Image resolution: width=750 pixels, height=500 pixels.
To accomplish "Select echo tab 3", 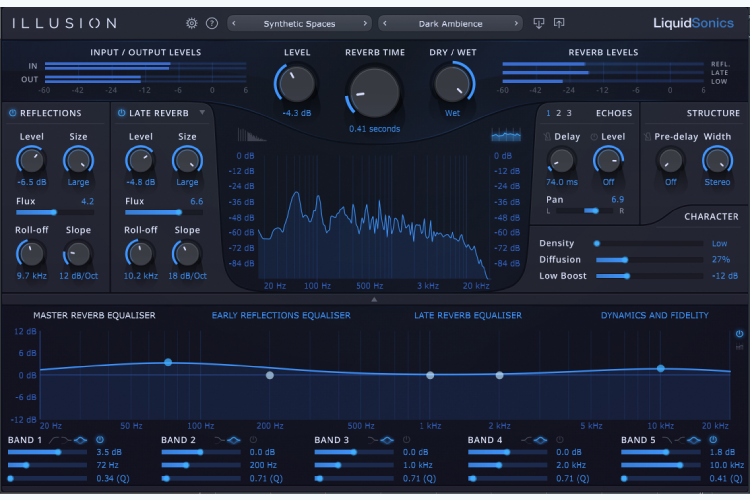I will click(x=569, y=113).
